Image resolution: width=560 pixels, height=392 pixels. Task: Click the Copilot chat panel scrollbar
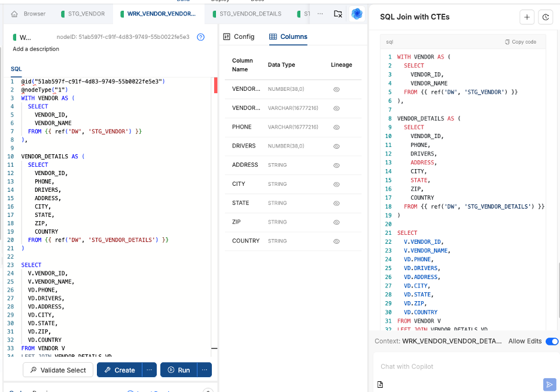[x=559, y=290]
